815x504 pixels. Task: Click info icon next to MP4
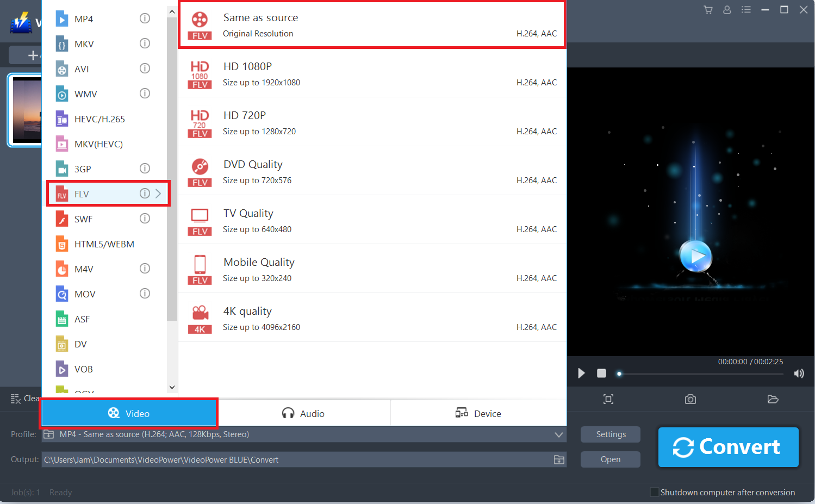point(145,18)
